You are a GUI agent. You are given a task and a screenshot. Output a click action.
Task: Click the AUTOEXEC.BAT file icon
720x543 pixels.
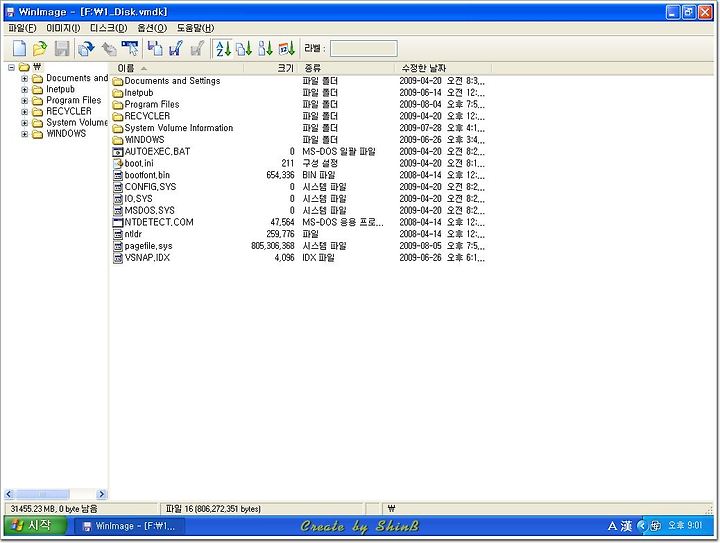[118, 152]
